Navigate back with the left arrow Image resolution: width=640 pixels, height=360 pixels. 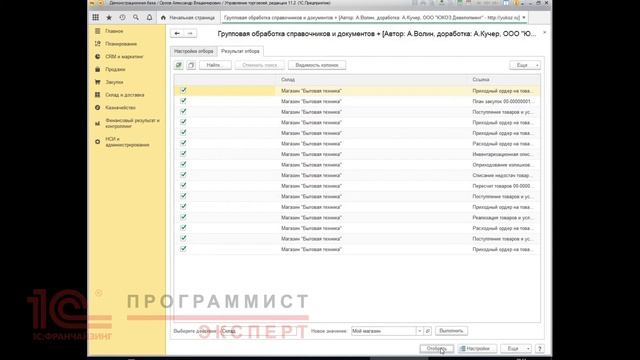[x=177, y=33]
